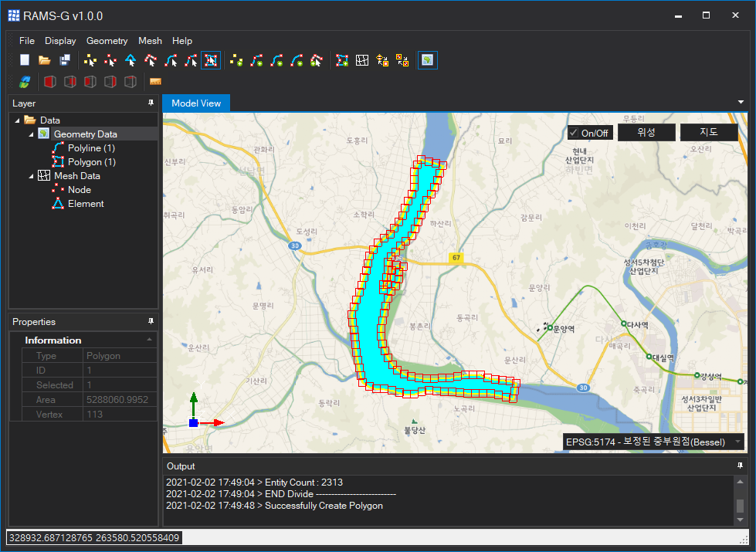Select the yellow points selection tool
The width and height of the screenshot is (756, 552).
(x=90, y=59)
